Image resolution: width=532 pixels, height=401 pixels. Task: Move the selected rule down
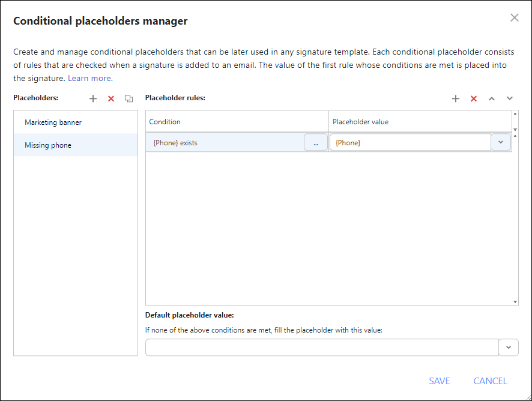[509, 98]
